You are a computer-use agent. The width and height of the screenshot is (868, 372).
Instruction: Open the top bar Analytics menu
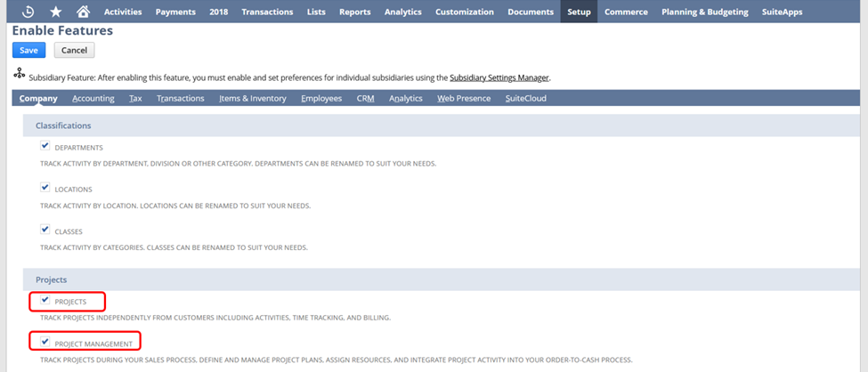pyautogui.click(x=403, y=12)
